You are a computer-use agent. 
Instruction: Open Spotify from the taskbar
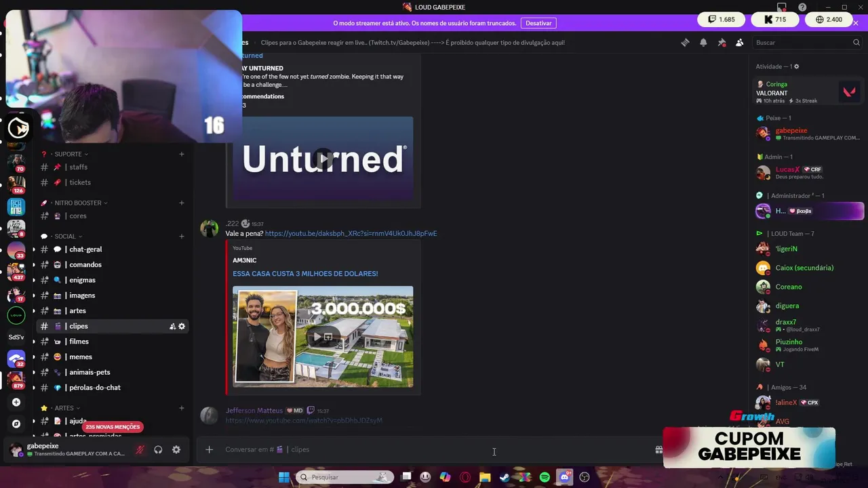tap(545, 477)
